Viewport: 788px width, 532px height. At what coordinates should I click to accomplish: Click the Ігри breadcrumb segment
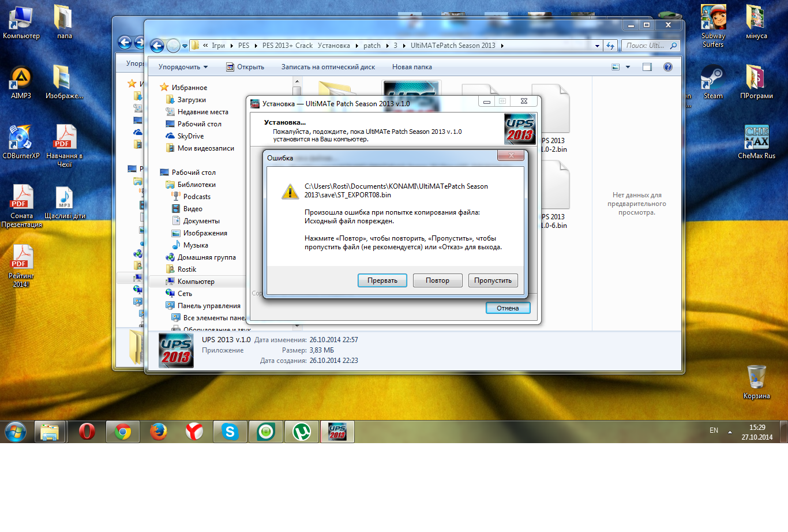pyautogui.click(x=218, y=46)
